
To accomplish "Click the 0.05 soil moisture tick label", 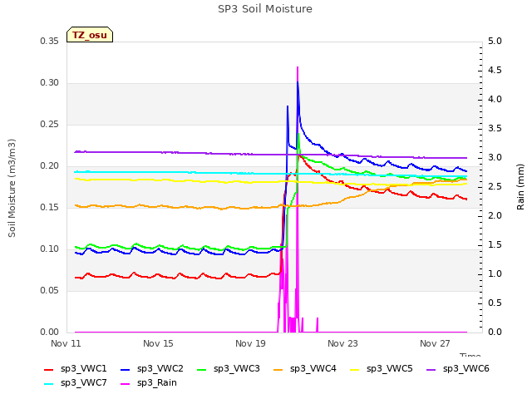I will [50, 290].
